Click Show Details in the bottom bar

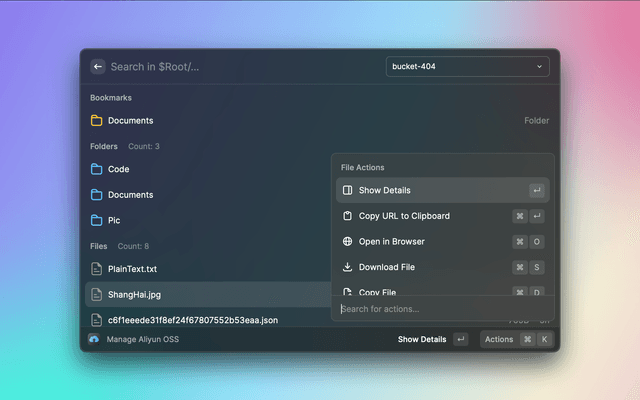pyautogui.click(x=422, y=340)
